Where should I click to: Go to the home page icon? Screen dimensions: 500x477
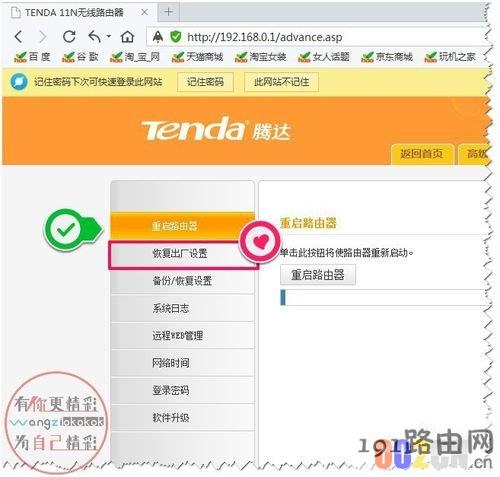(127, 37)
